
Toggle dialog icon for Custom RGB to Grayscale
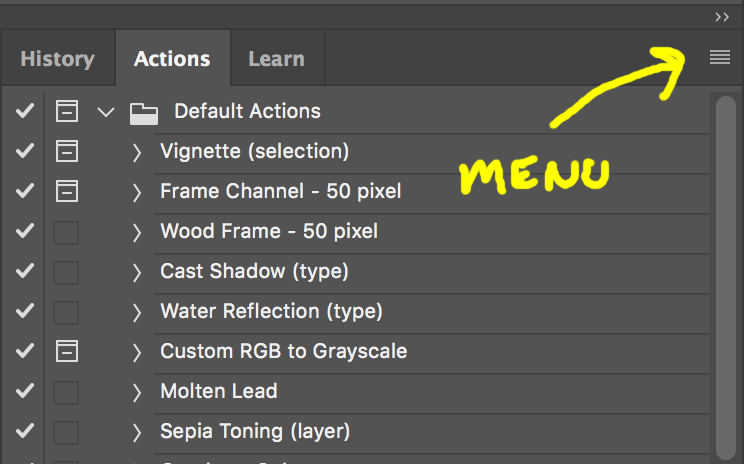(67, 352)
